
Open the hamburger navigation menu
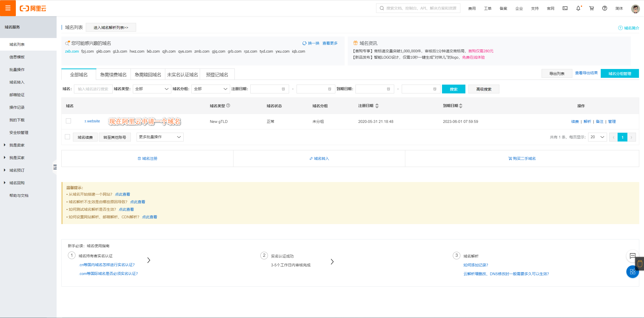pyautogui.click(x=8, y=8)
